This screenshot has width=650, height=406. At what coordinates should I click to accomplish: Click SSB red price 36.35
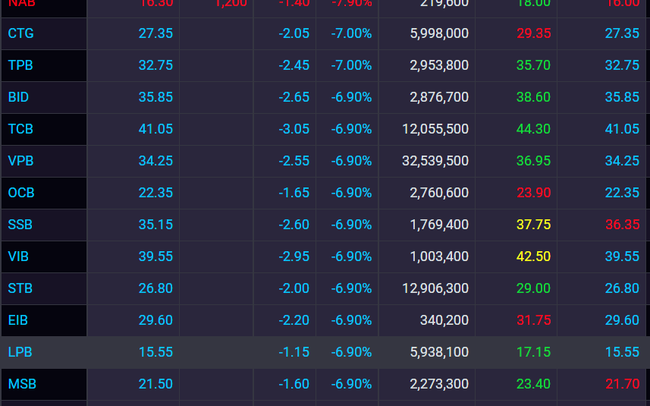click(x=622, y=225)
